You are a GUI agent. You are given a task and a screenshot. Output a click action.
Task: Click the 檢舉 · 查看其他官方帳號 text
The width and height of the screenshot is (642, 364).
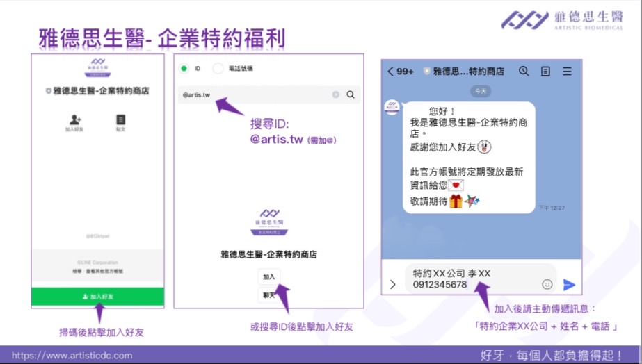98,271
